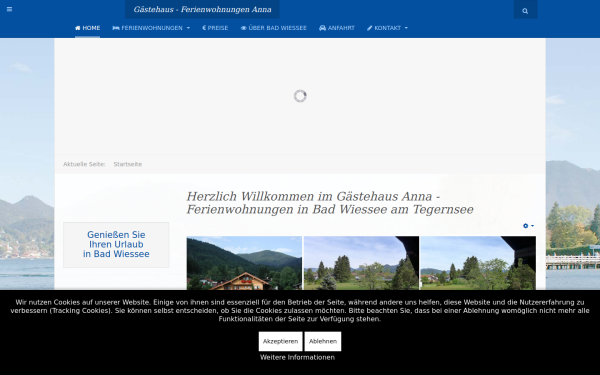Open the hamburger menu icon
This screenshot has width=600, height=375.
click(x=10, y=9)
